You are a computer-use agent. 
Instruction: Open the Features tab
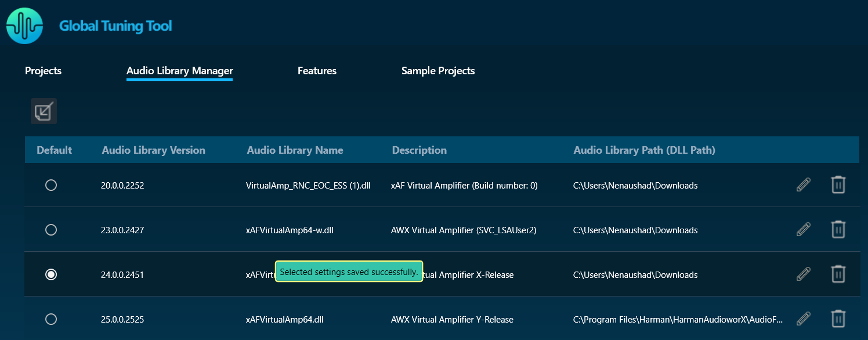tap(317, 71)
